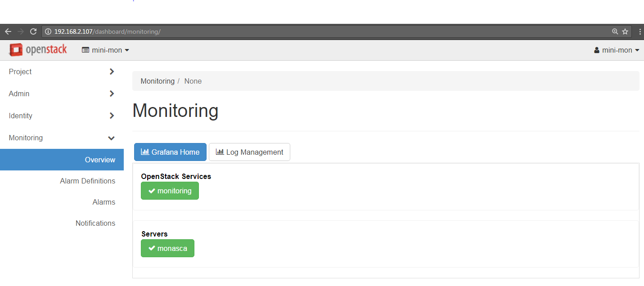644x286 pixels.
Task: Open the zoom magnifier icon in address bar
Action: (615, 31)
